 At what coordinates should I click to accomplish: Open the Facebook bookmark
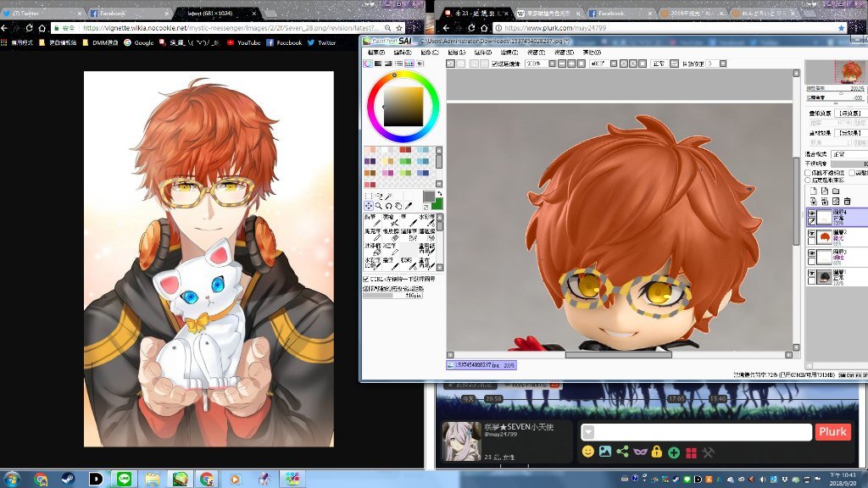[x=284, y=42]
